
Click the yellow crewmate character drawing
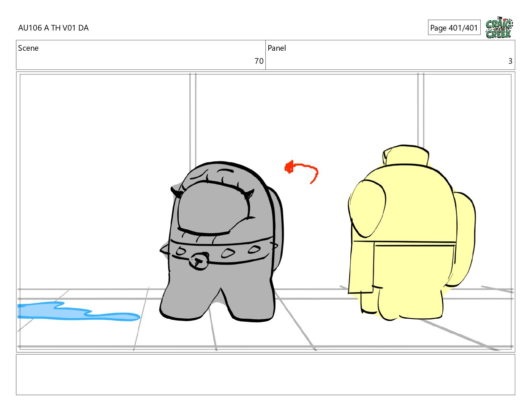click(x=411, y=232)
